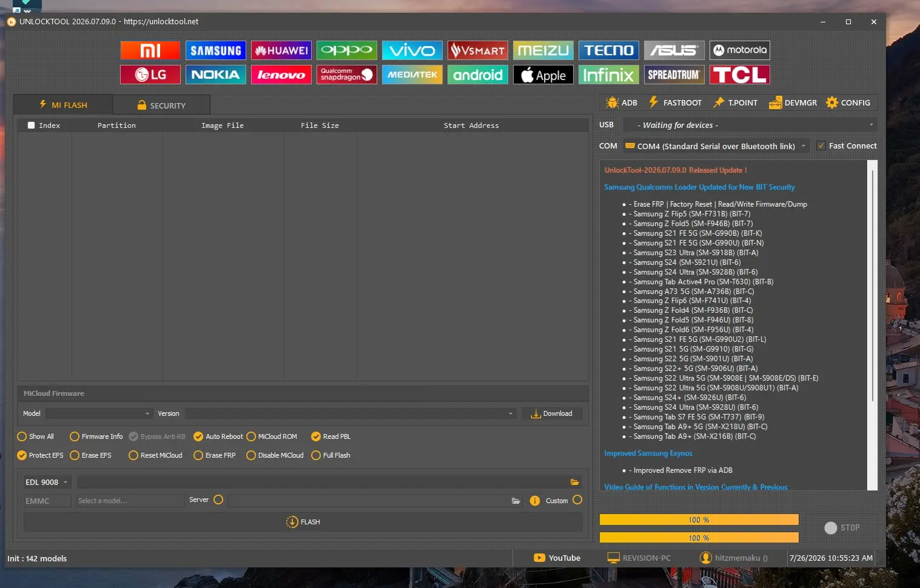Select the Lenovo brand logo
This screenshot has width=920, height=588.
tap(281, 75)
